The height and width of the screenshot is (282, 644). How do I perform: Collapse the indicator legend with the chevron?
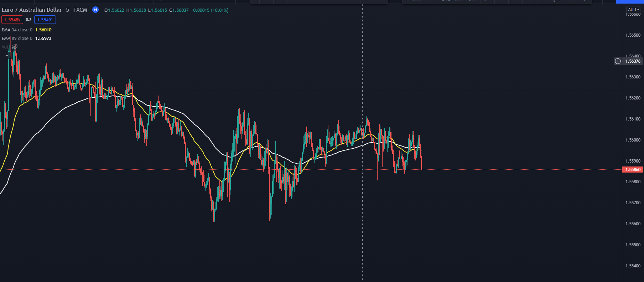pos(6,55)
